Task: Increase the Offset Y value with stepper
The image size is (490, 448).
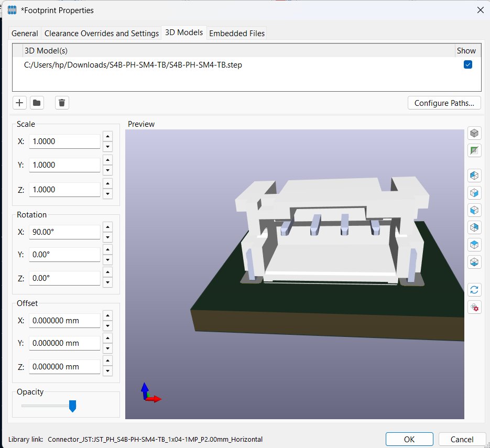Action: click(x=107, y=338)
